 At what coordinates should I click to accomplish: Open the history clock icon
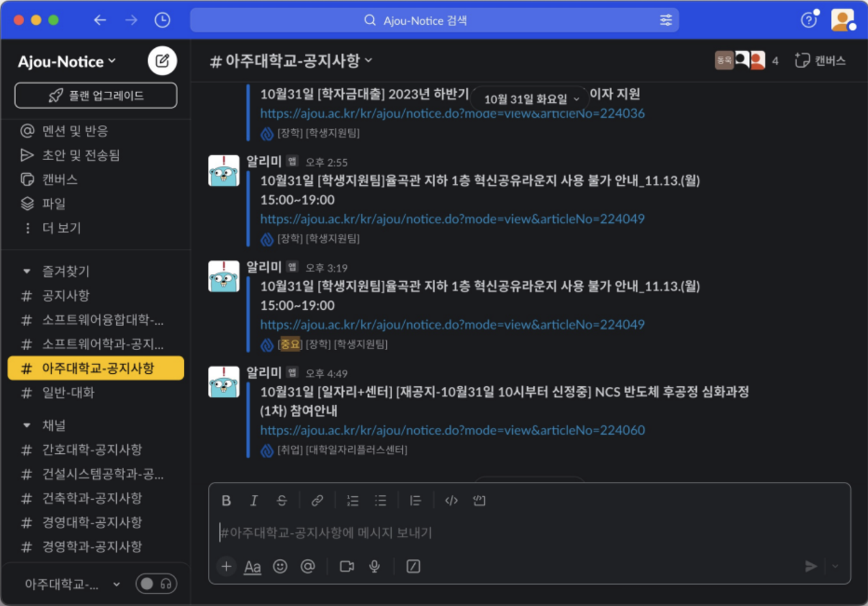click(x=163, y=20)
